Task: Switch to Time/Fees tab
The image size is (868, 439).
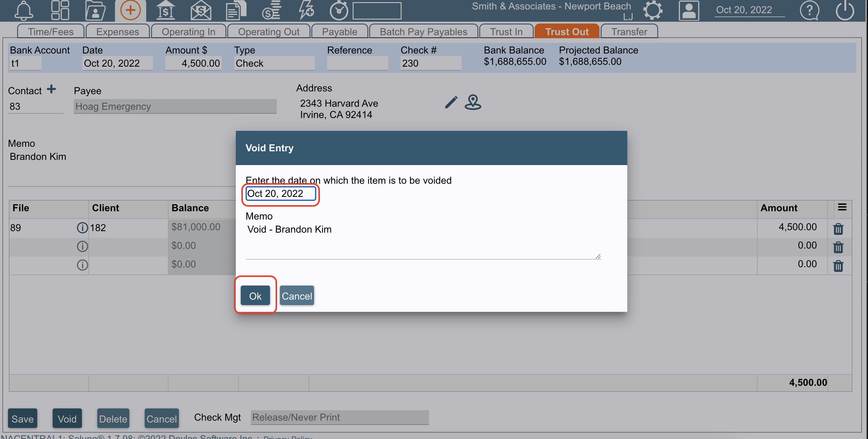Action: point(50,31)
